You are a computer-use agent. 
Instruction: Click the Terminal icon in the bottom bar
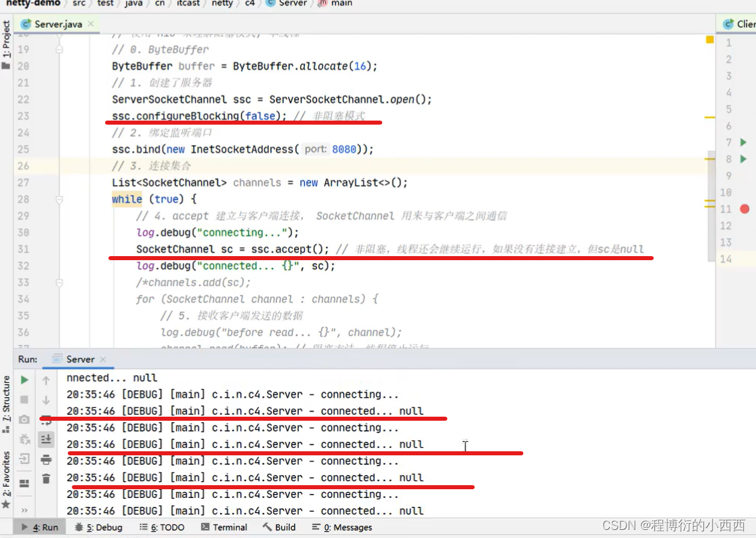(x=205, y=527)
